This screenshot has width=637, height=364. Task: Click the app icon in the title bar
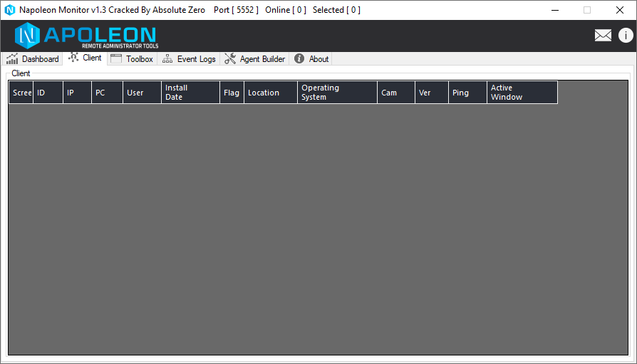pyautogui.click(x=10, y=10)
